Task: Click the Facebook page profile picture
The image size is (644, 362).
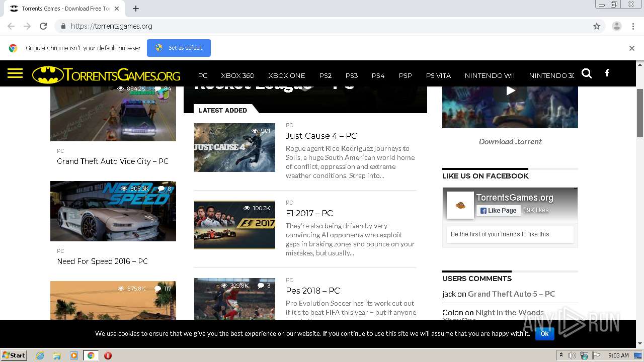Action: (460, 205)
